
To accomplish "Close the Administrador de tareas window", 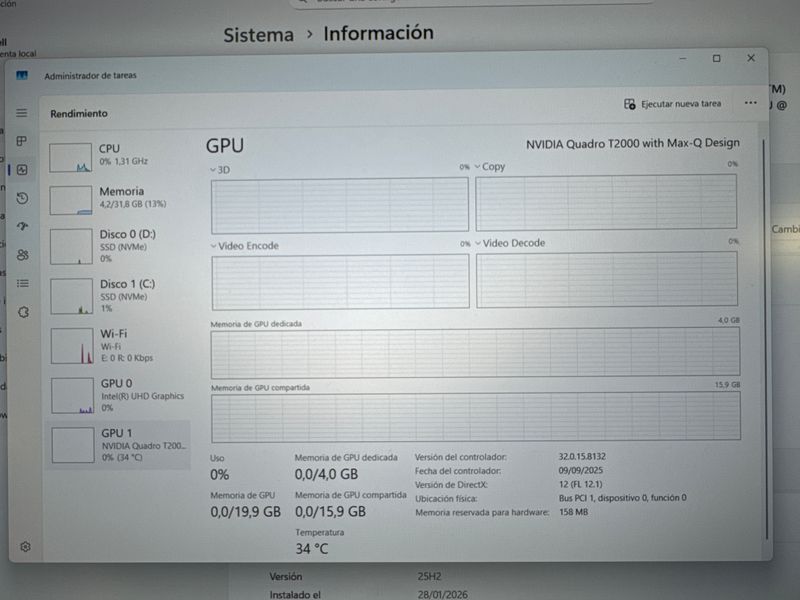I will [x=751, y=58].
